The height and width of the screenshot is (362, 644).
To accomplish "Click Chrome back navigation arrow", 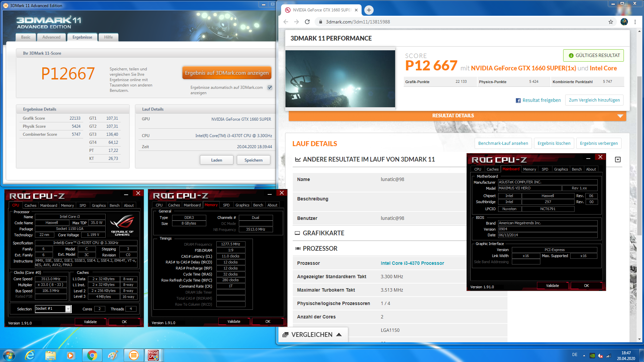I will point(286,22).
